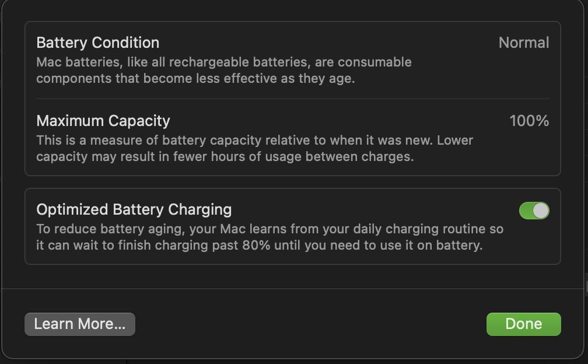Click the word "consumable" in battery description

[374, 62]
